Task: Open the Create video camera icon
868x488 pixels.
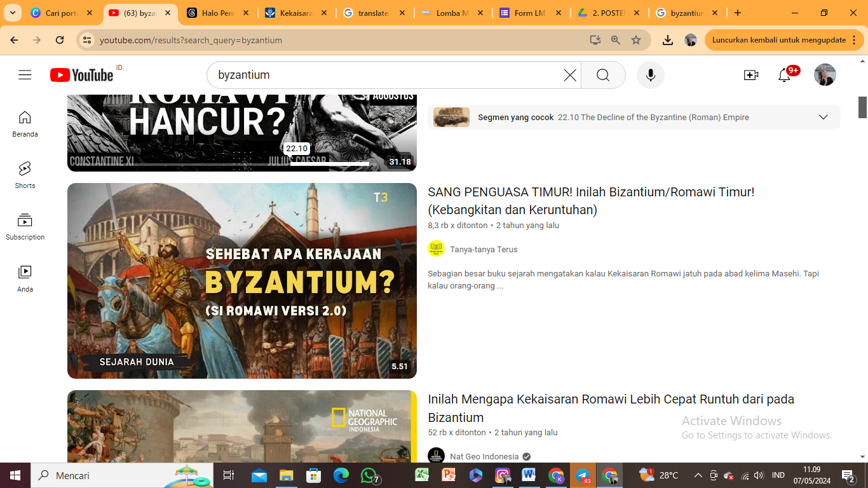Action: pyautogui.click(x=751, y=75)
